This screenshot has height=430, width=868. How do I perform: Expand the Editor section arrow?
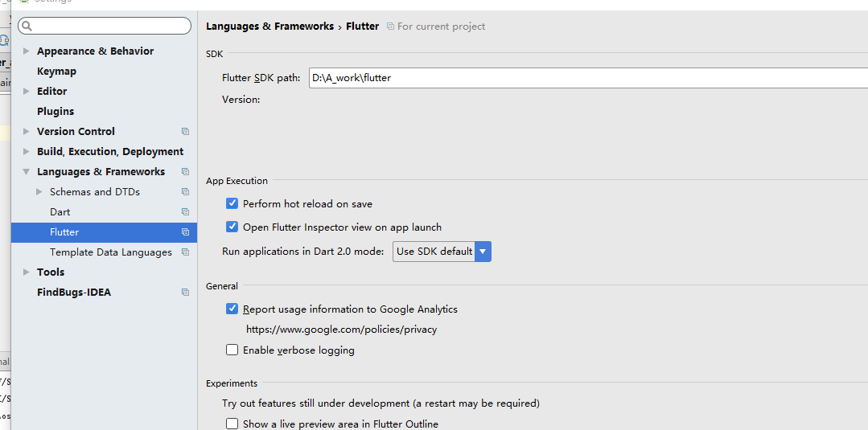tap(26, 92)
